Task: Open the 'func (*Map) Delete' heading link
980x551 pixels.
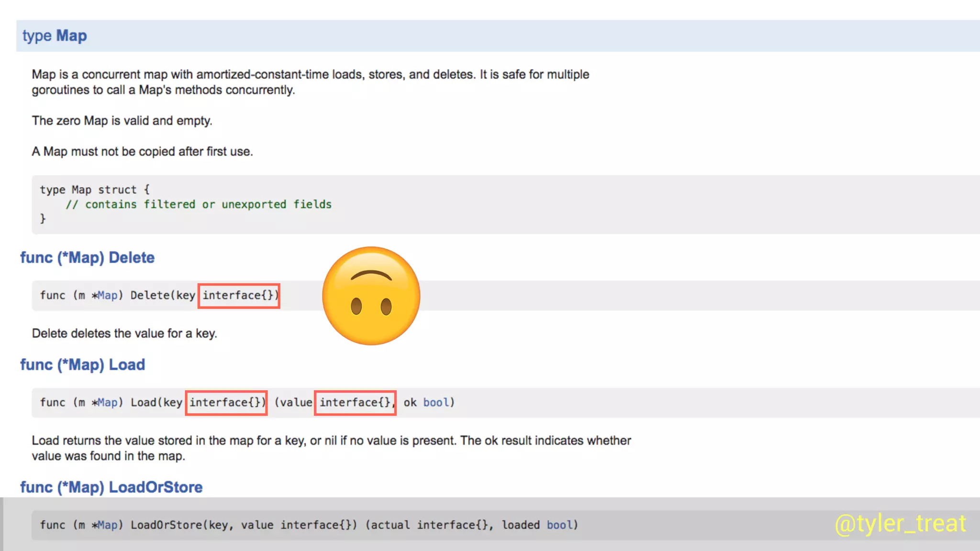Action: 87,258
